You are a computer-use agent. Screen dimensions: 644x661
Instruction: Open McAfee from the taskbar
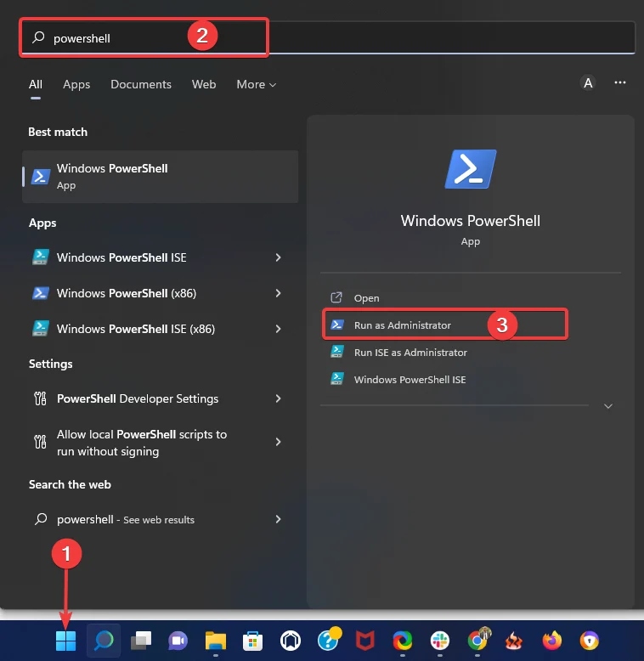[365, 641]
